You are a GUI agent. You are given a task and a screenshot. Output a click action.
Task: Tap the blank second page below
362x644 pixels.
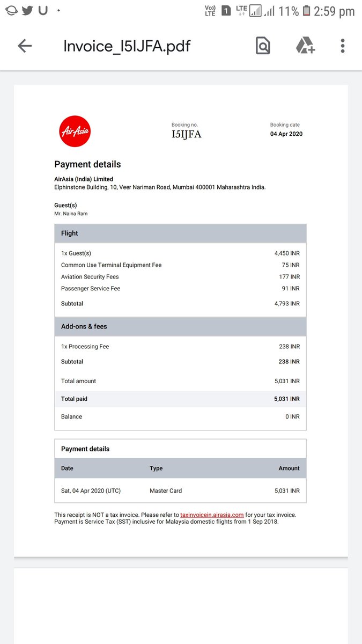coord(181,606)
